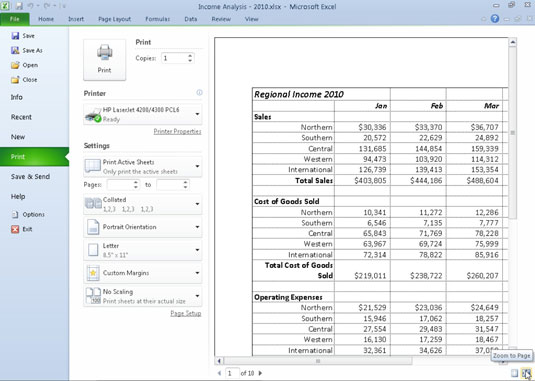Screen dimensions: 535x381
Task: Open the File tab
Action: tap(15, 19)
